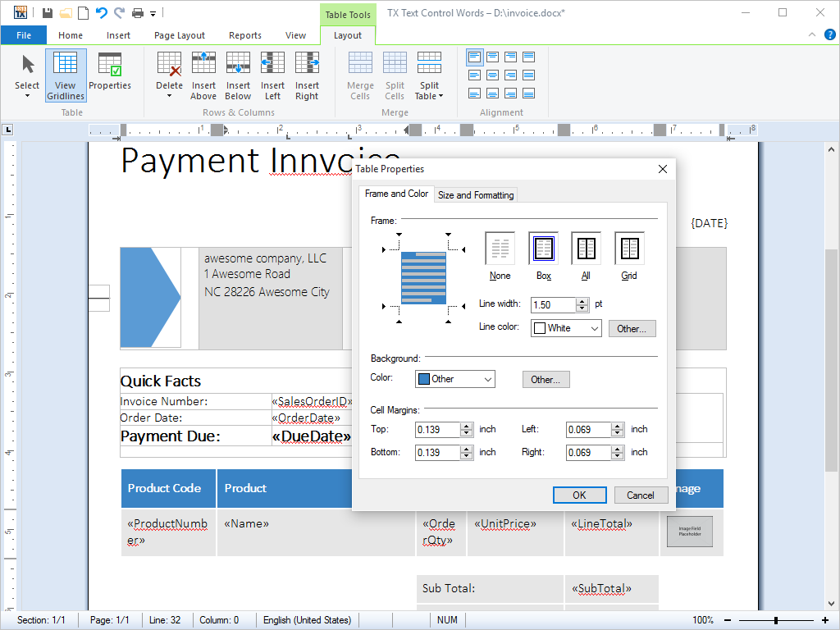Expand the Line color dropdown
Screen dimensions: 840x630
566,328
